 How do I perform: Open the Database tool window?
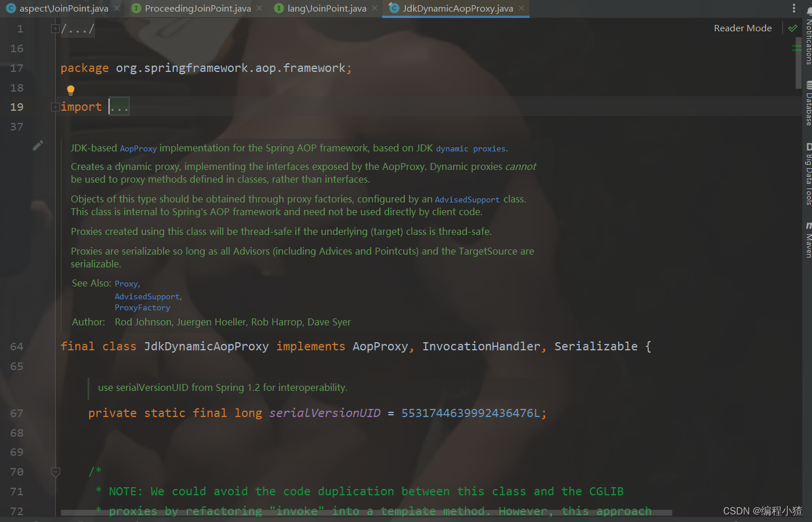(x=808, y=104)
